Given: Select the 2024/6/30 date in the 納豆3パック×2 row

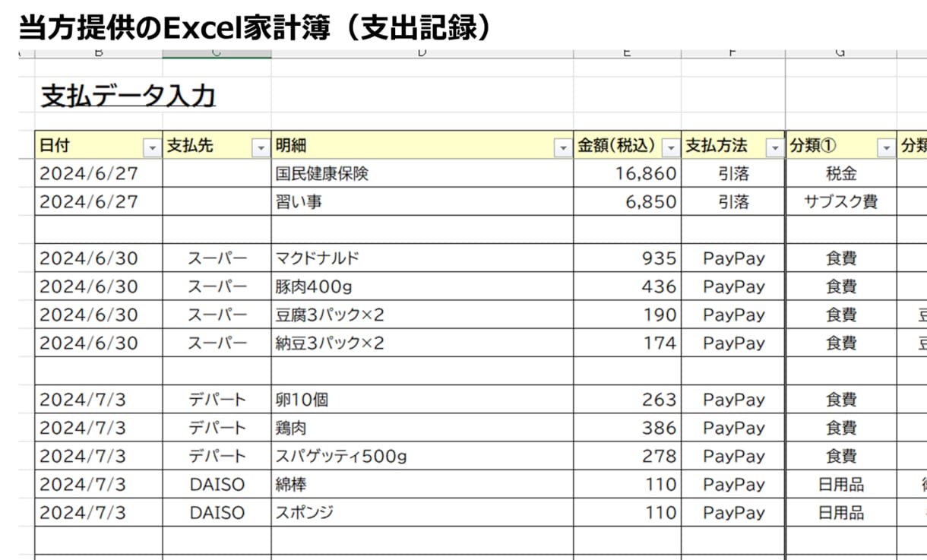Looking at the screenshot, I should [x=99, y=343].
